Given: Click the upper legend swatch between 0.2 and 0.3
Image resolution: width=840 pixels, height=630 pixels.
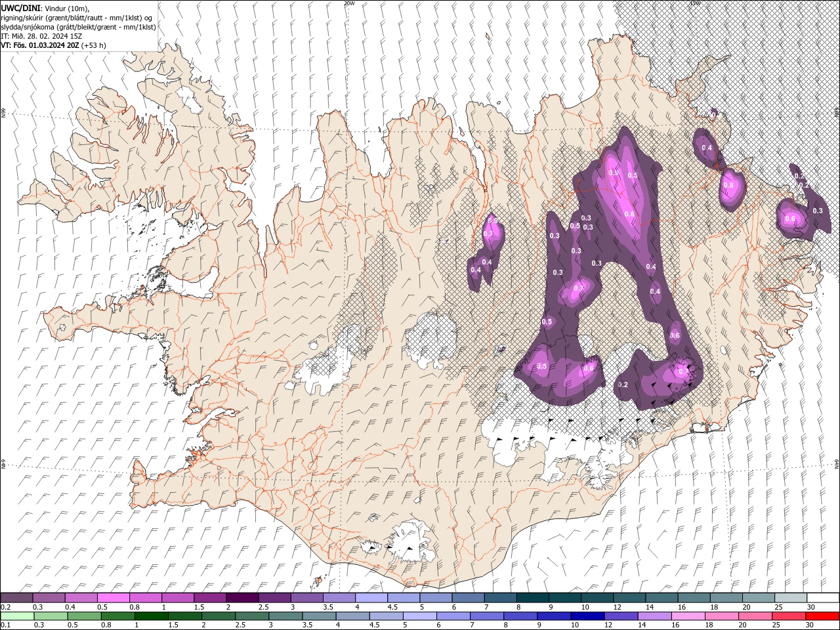Looking at the screenshot, I should point(17,598).
